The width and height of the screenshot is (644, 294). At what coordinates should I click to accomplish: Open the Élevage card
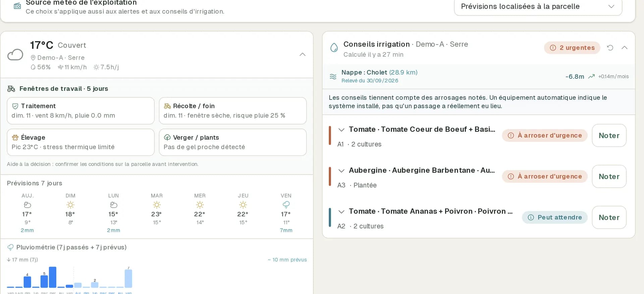[80, 142]
